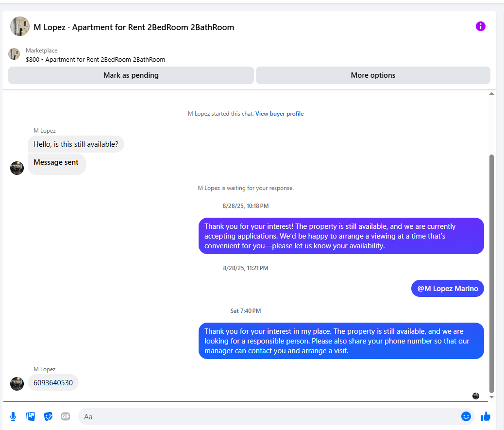Click M Lopez's profile picture in header
This screenshot has width=504, height=430.
pos(20,26)
